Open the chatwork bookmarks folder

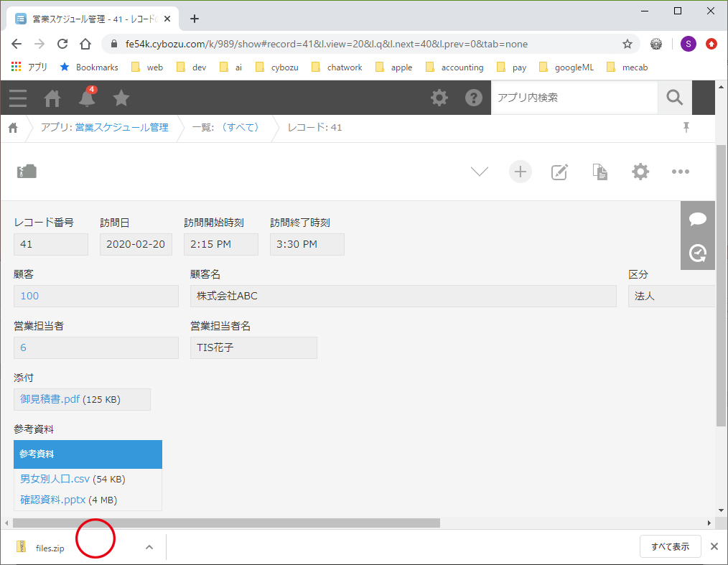tap(337, 67)
